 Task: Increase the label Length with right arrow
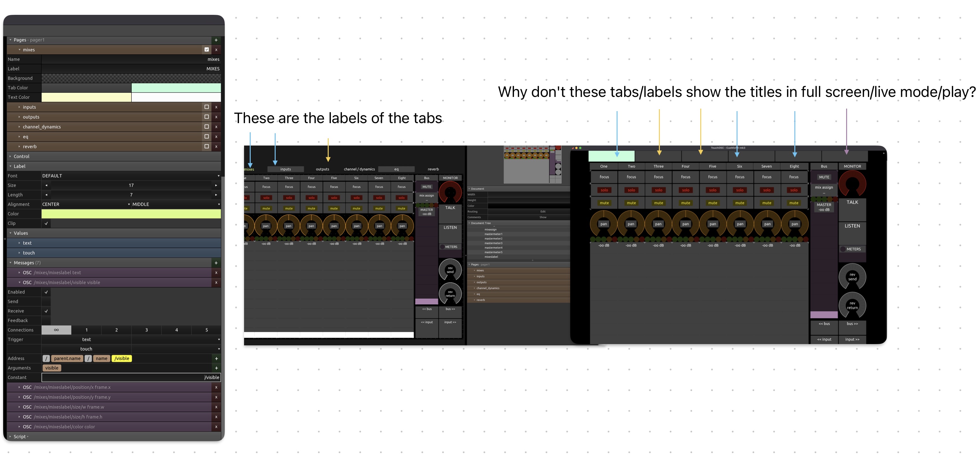tap(216, 195)
